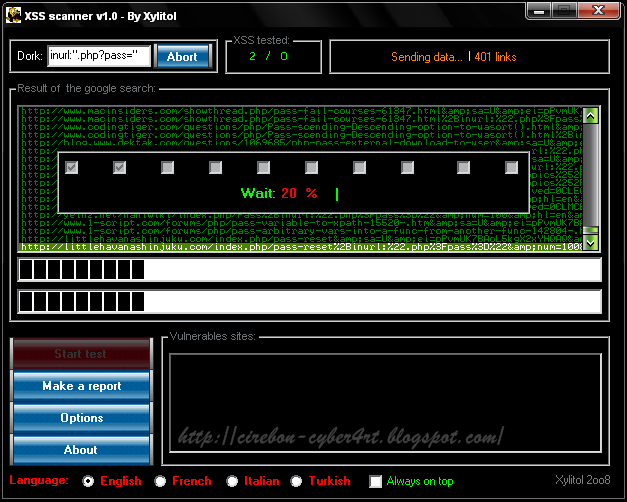Select highlighted littlehavanashinjuku pass-reset%2Binurl row
Image resolution: width=627 pixels, height=502 pixels.
click(x=301, y=247)
